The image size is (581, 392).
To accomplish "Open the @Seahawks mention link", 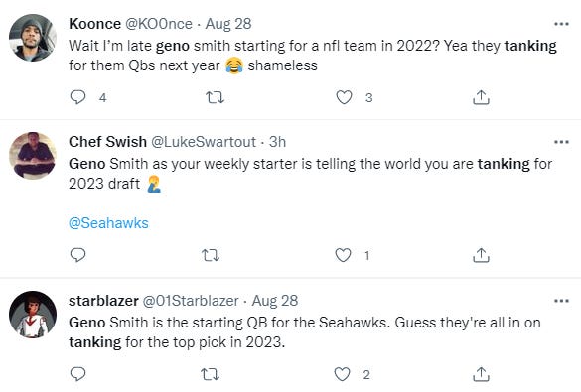I will (x=108, y=223).
